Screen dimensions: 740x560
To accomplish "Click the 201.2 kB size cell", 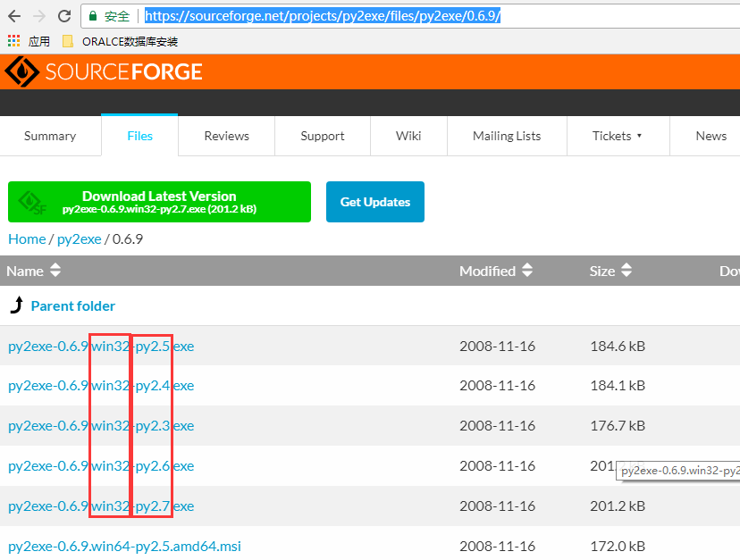I will pyautogui.click(x=618, y=506).
